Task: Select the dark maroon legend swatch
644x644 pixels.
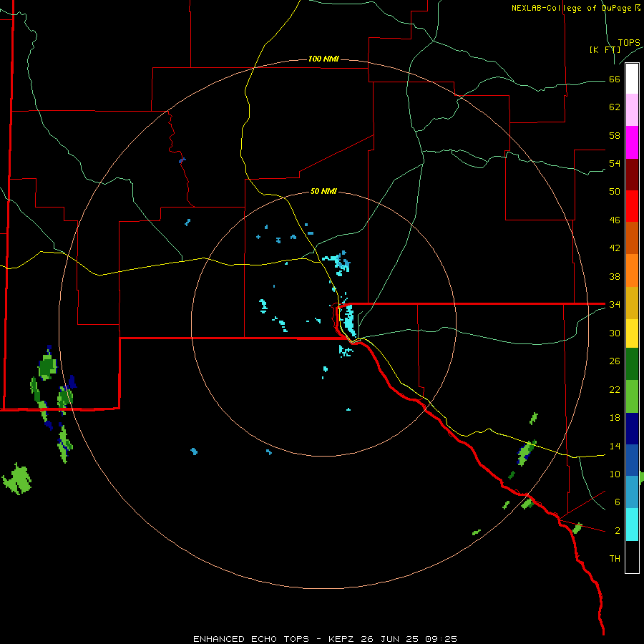Action: tap(632, 175)
